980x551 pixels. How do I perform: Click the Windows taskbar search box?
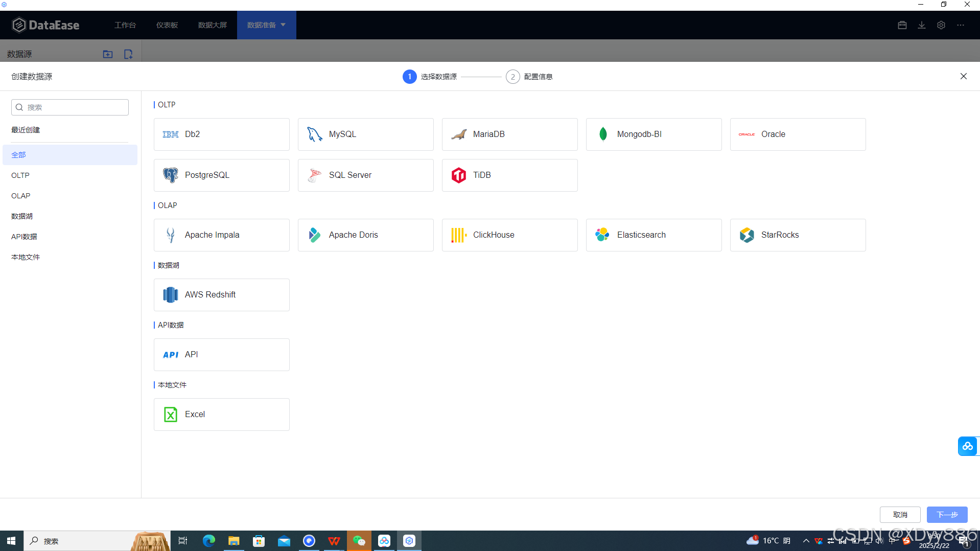point(97,541)
